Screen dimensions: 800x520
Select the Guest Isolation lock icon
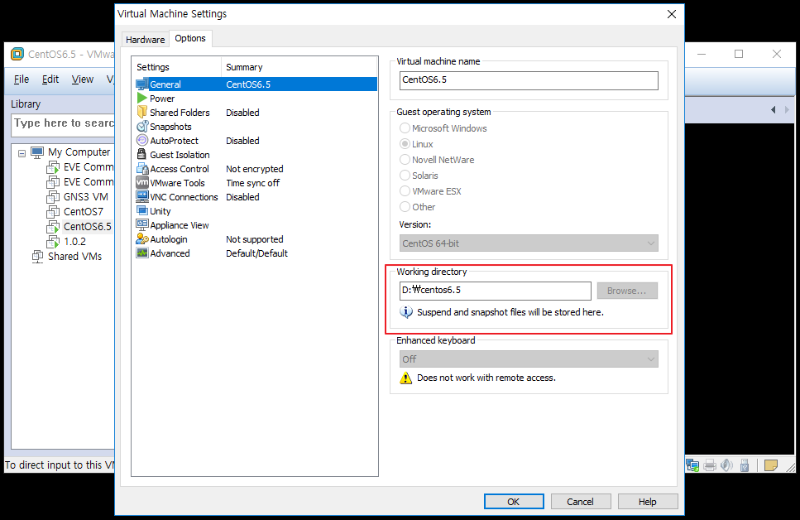click(x=142, y=154)
